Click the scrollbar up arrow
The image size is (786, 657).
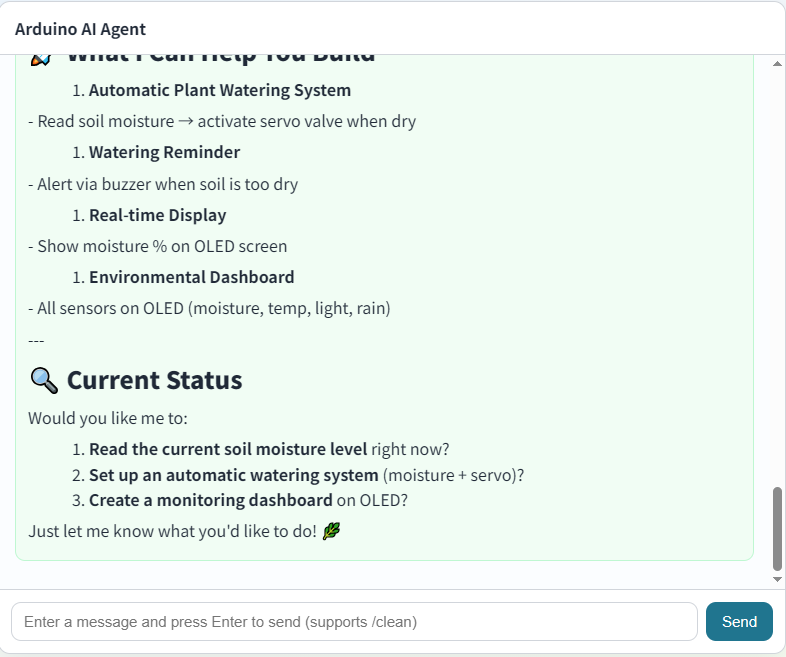click(777, 64)
